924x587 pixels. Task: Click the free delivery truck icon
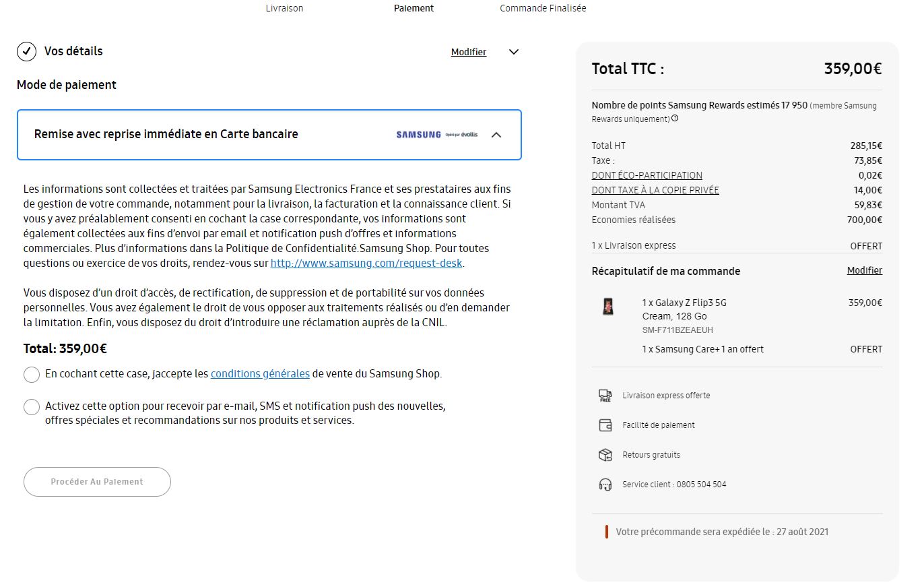point(605,396)
